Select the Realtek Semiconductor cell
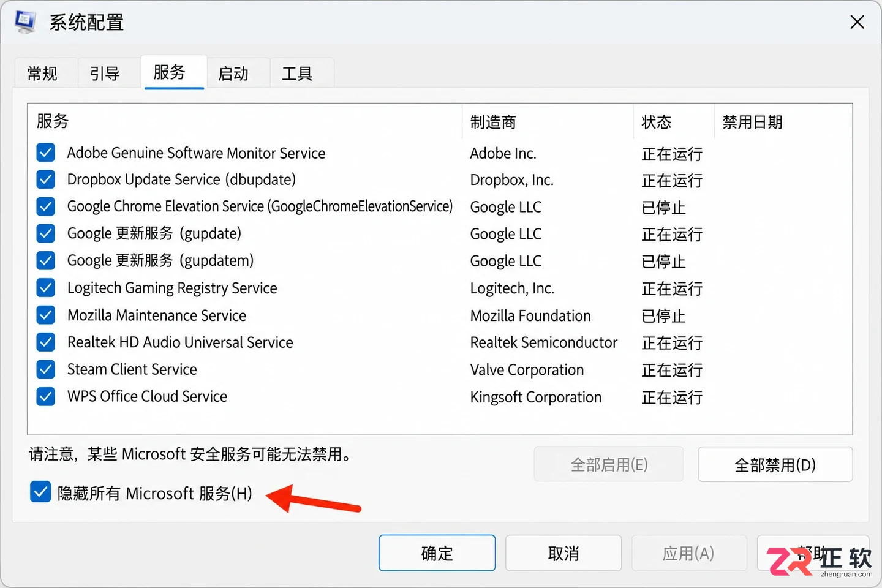The height and width of the screenshot is (588, 882). pos(544,342)
